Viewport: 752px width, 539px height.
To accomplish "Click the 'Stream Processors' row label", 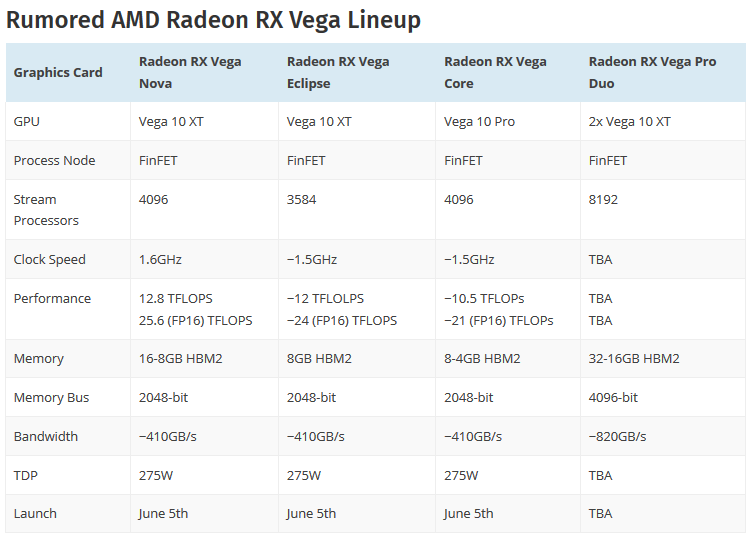I will coord(46,209).
